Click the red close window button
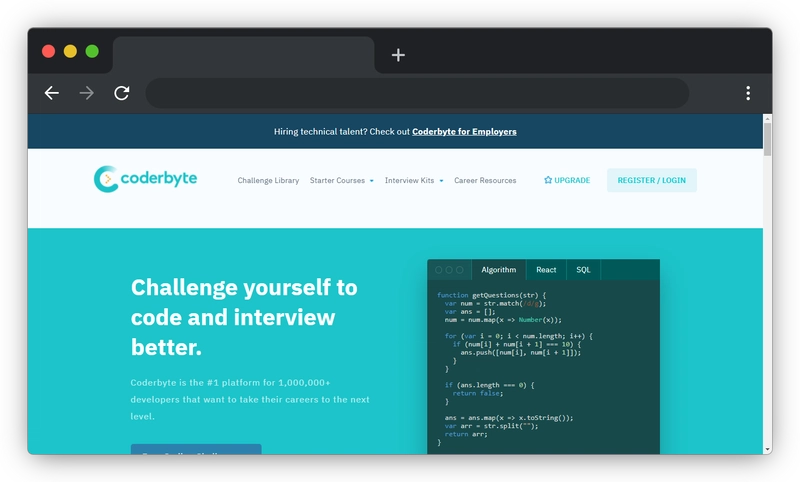The height and width of the screenshot is (482, 800). point(48,52)
